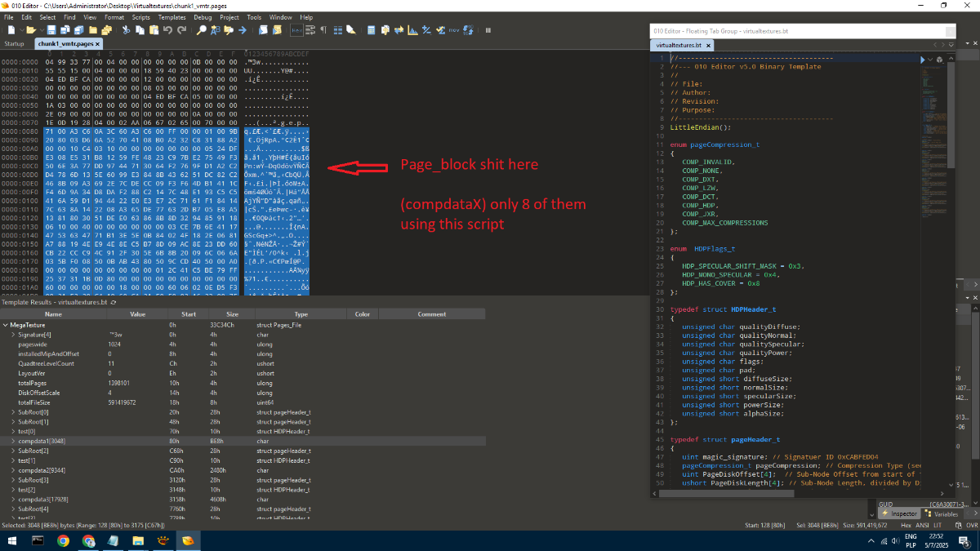Open the Histogram chart icon

(412, 30)
